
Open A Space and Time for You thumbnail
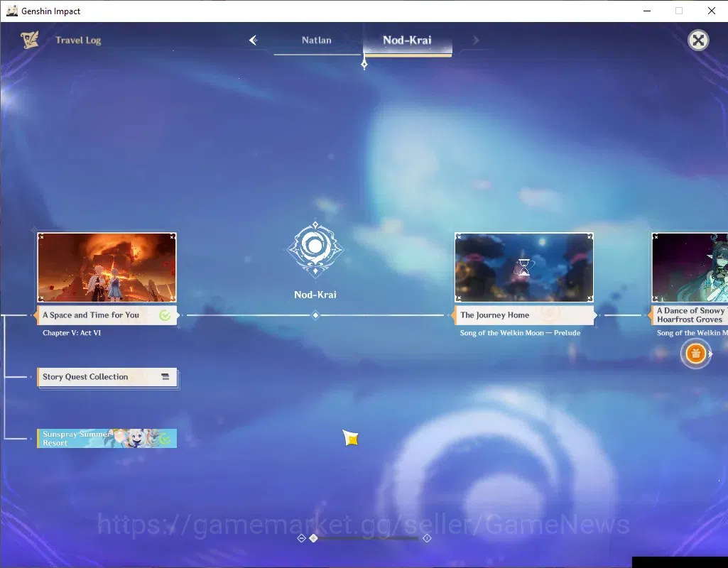[x=107, y=267]
